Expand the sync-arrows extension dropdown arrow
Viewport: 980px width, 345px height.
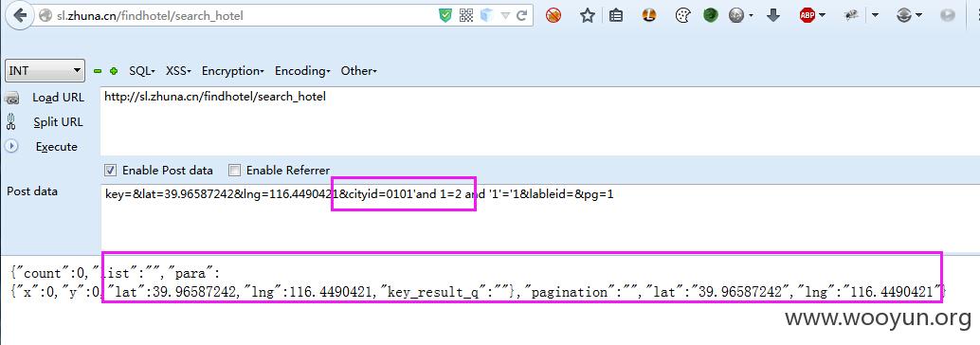coord(918,16)
